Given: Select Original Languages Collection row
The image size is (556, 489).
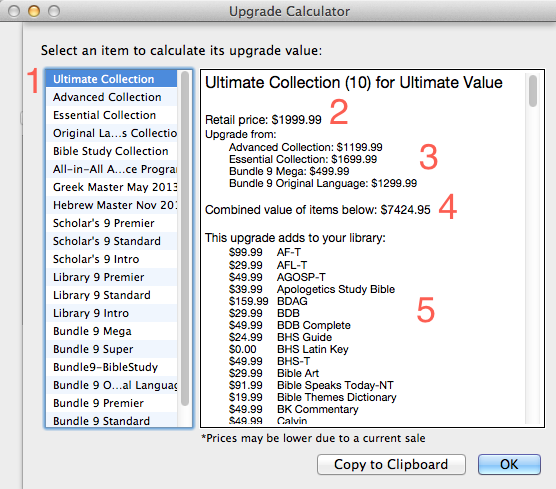Looking at the screenshot, I should tap(112, 133).
